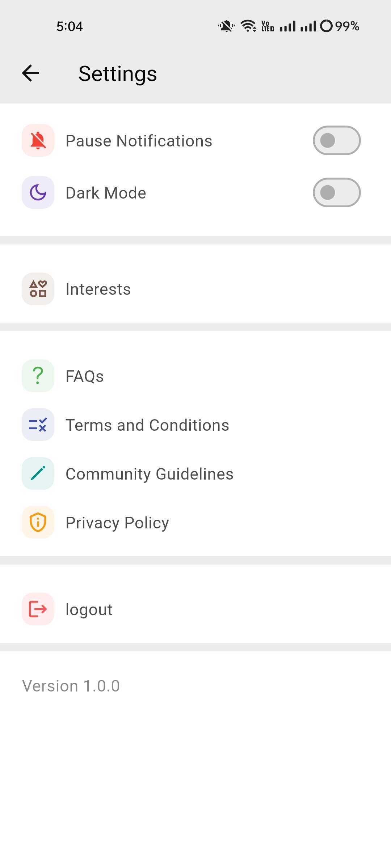This screenshot has height=868, width=391.
Task: Open Terms and Conditions link
Action: [x=147, y=425]
